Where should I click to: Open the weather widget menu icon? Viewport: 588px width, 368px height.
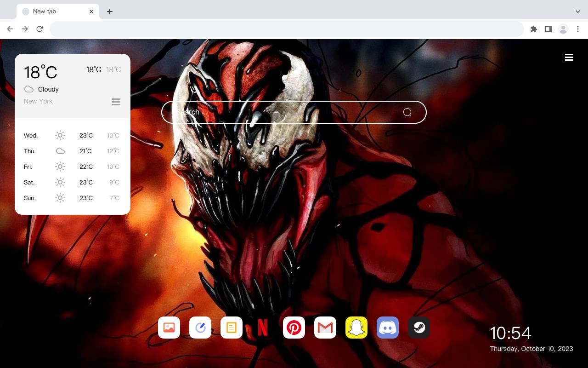(x=116, y=102)
